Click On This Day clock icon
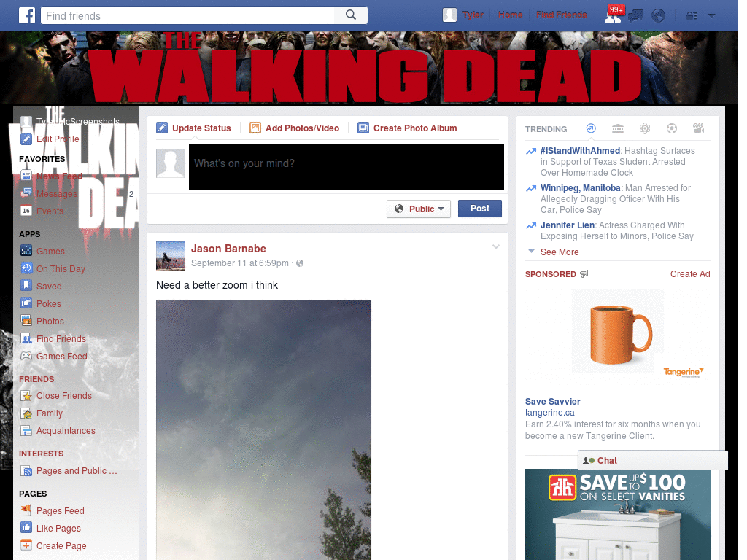The height and width of the screenshot is (560, 747). 26,268
